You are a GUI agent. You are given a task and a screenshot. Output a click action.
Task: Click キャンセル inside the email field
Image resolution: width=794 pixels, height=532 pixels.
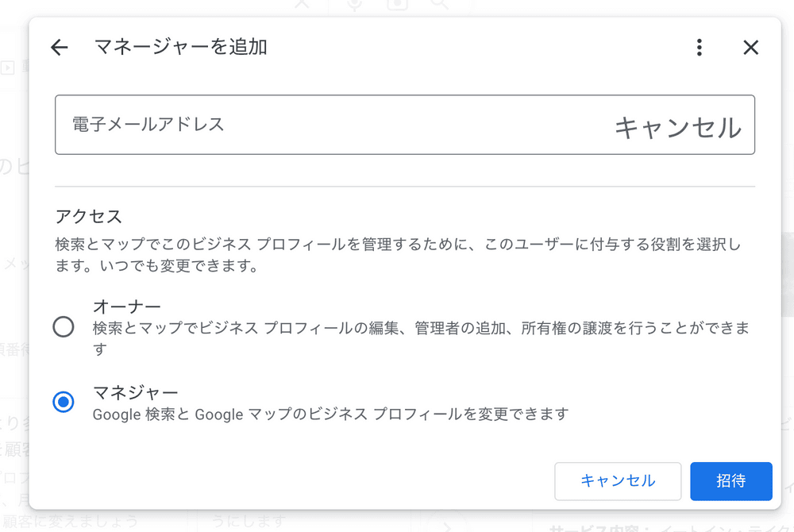click(x=677, y=128)
